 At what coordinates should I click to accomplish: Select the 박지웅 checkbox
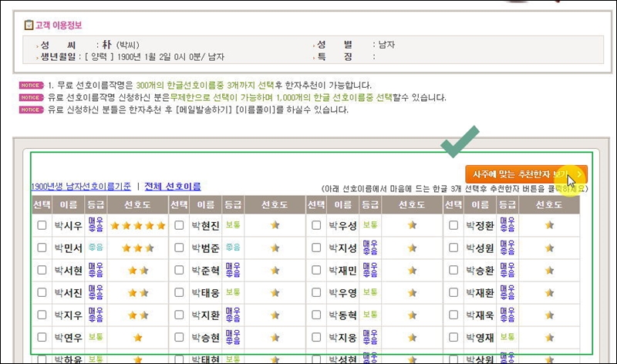click(316, 337)
